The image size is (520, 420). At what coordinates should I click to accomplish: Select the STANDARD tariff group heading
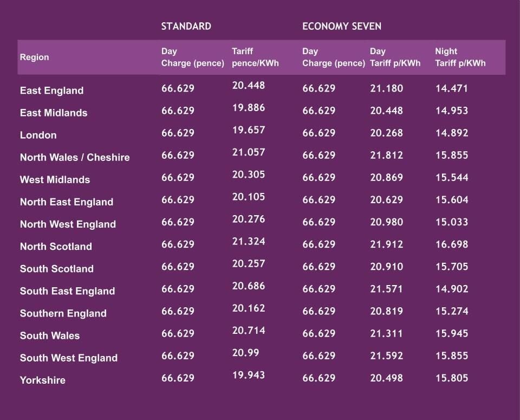(x=186, y=26)
